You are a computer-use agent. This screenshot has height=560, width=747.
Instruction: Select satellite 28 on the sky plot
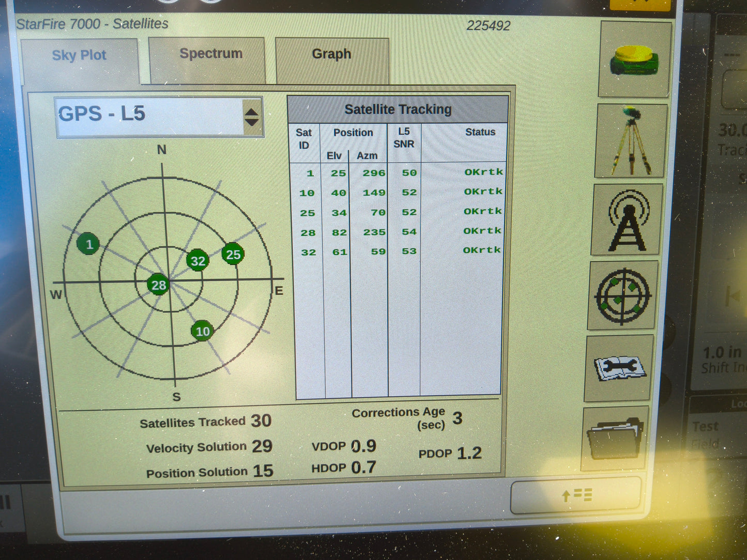point(158,285)
